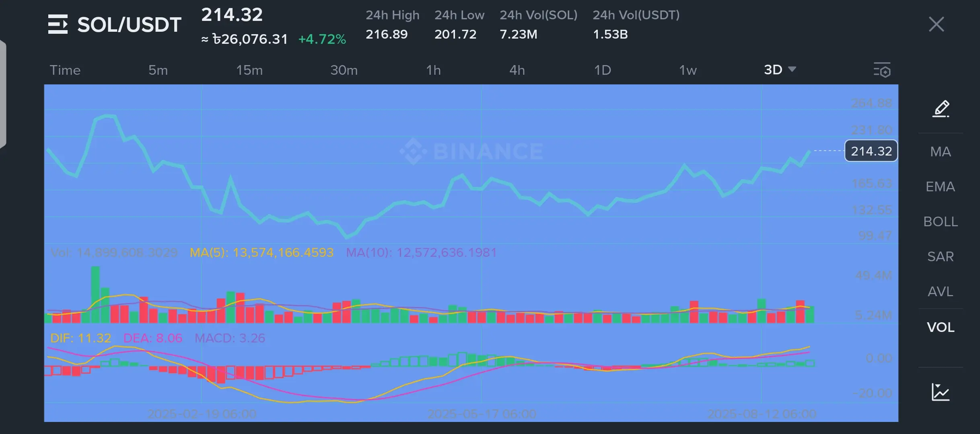The width and height of the screenshot is (980, 434).
Task: Click the 24h High value 216.89
Action: tap(387, 34)
